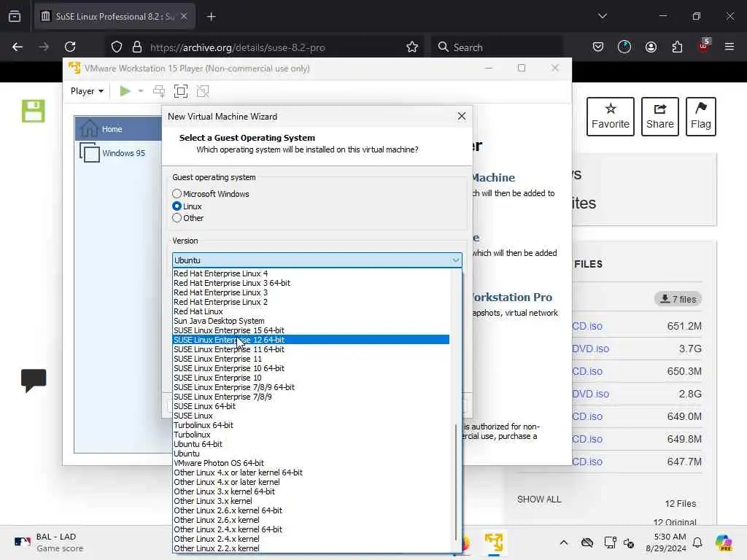
Task: Expand the power options arrow beside play
Action: tap(141, 91)
